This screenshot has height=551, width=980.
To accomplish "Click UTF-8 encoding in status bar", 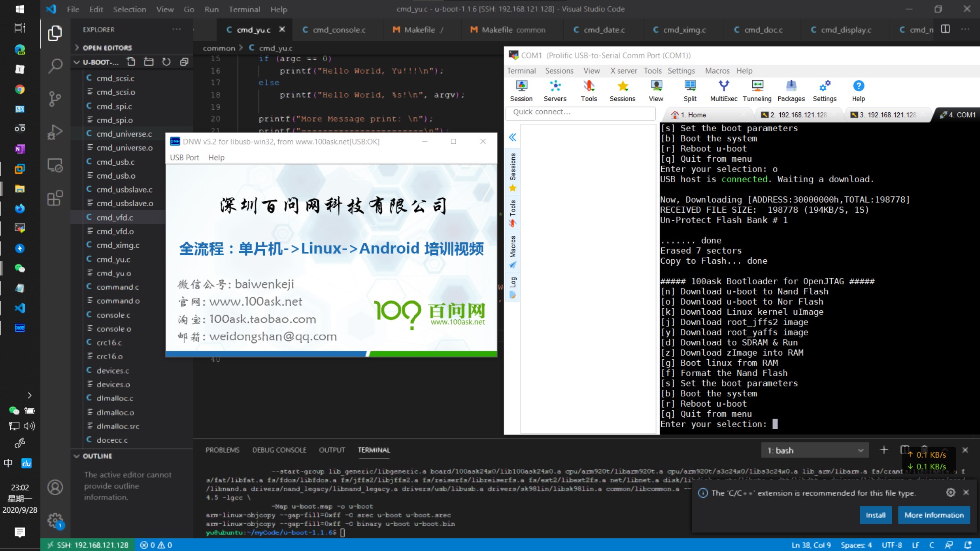I will [x=892, y=545].
